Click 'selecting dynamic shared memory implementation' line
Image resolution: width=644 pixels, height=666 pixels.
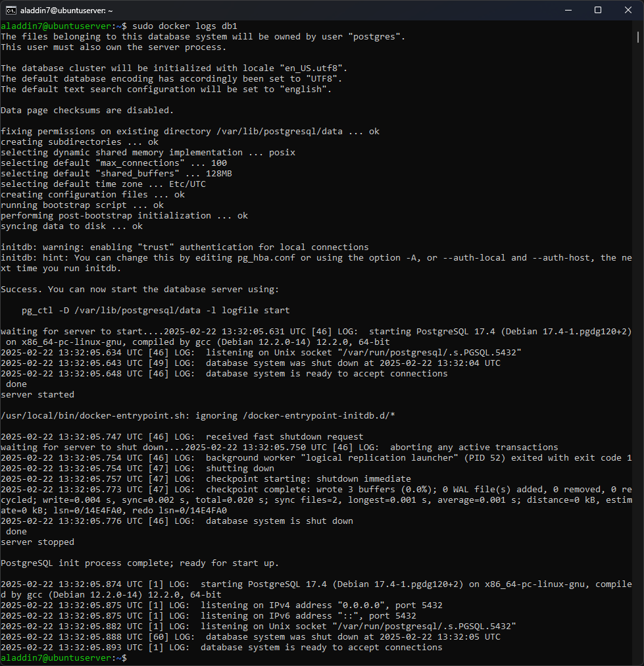tap(148, 153)
